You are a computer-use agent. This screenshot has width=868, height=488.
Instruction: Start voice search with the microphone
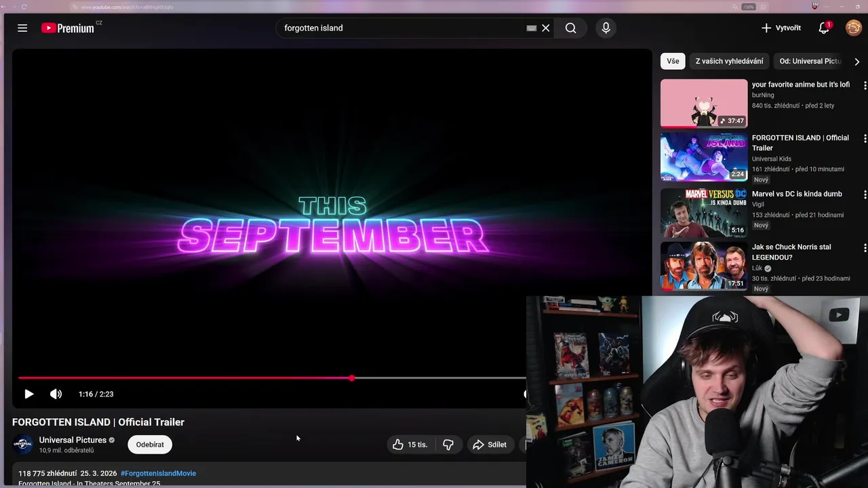point(606,28)
